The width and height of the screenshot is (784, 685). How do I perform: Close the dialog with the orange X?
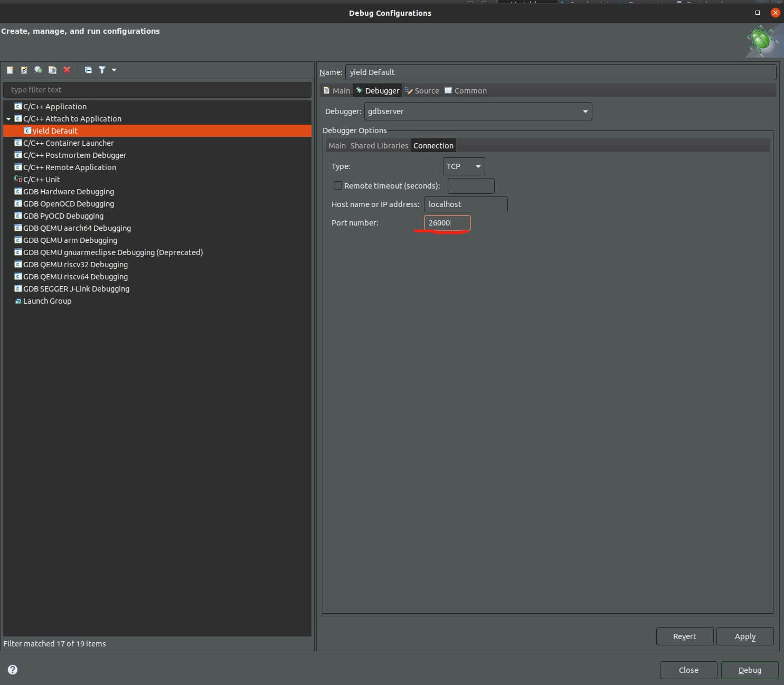pyautogui.click(x=775, y=13)
